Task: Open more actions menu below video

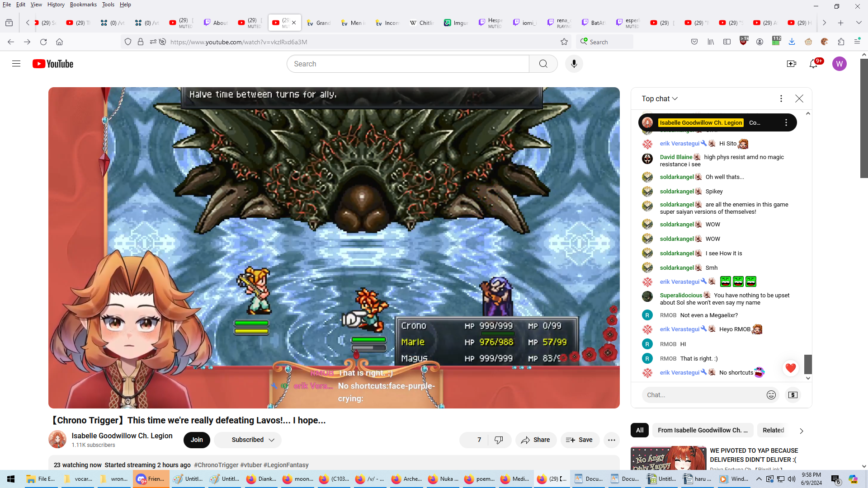Action: pyautogui.click(x=611, y=440)
